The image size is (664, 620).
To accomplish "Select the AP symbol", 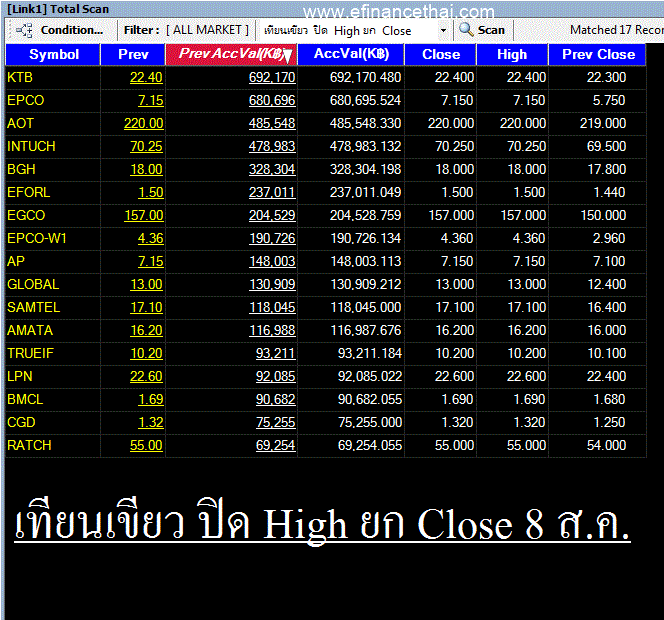I will click(x=16, y=261).
